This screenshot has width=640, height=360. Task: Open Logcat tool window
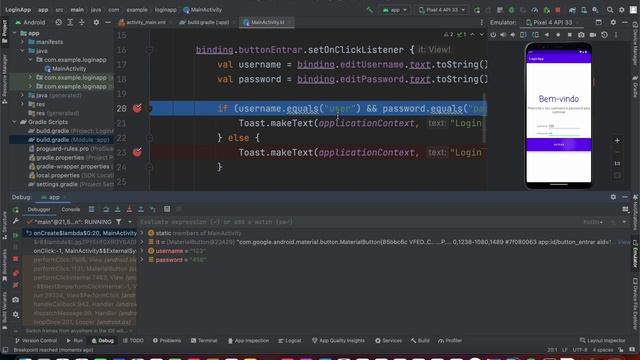pyautogui.click(x=289, y=340)
